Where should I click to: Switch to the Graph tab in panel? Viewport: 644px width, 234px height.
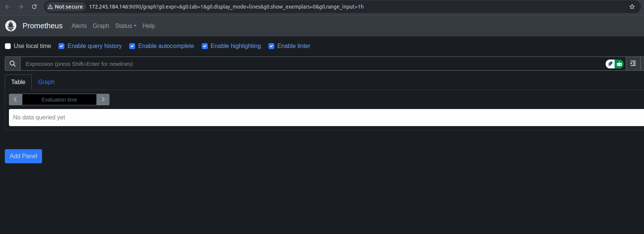46,82
